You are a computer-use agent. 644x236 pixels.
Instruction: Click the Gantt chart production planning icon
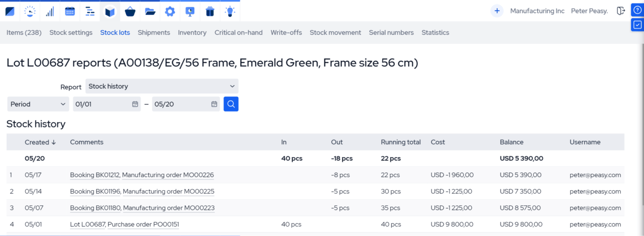pyautogui.click(x=90, y=11)
